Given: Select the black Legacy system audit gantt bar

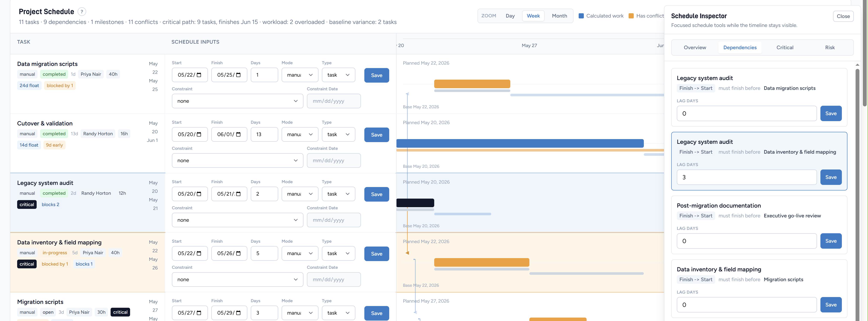Looking at the screenshot, I should tap(415, 203).
